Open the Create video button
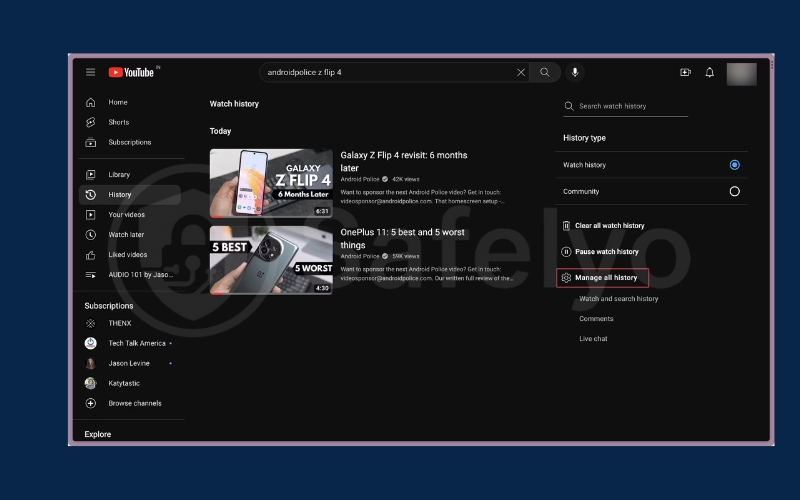 pos(685,72)
